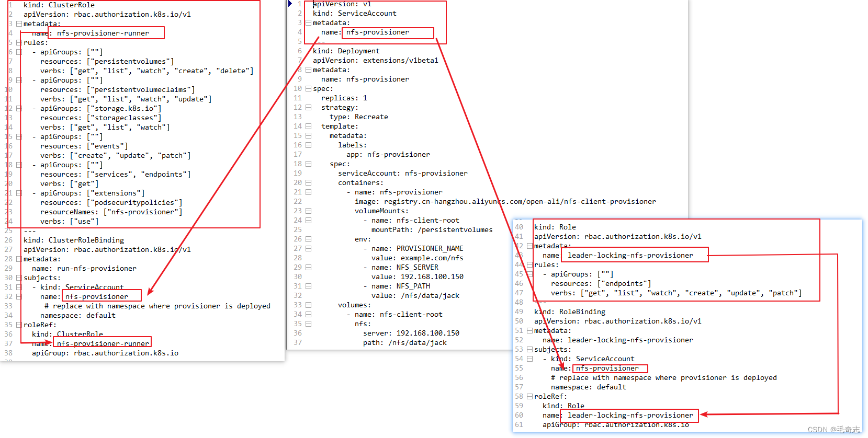Collapse RoleBinding metadata at line 51
Viewport: 868px width, 438px height.
pyautogui.click(x=529, y=330)
